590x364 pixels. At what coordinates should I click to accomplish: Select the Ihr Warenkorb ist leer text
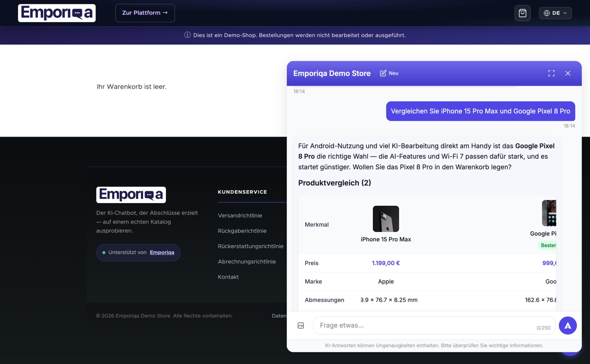(132, 87)
